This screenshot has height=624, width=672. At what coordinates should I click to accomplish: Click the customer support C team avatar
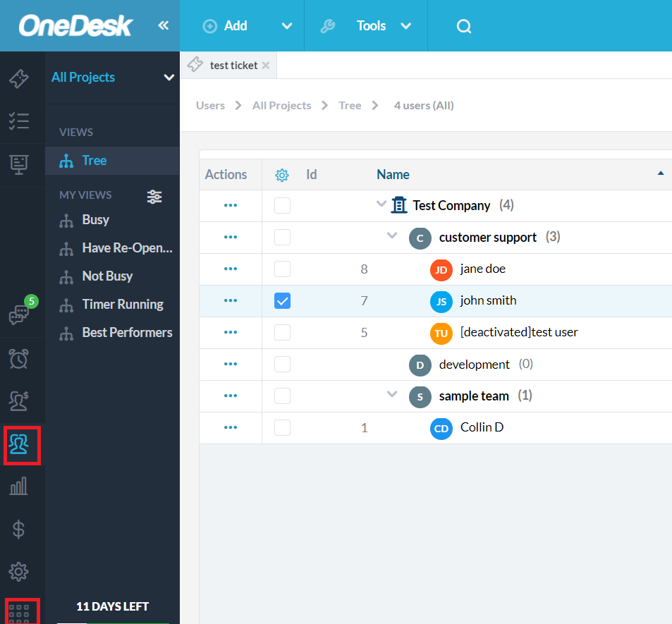[x=420, y=238]
